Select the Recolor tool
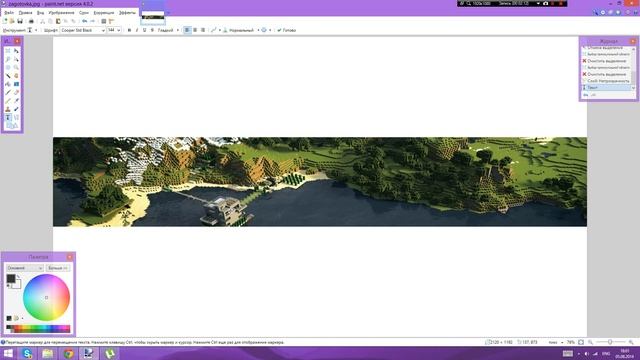The height and width of the screenshot is (360, 640). point(16,109)
